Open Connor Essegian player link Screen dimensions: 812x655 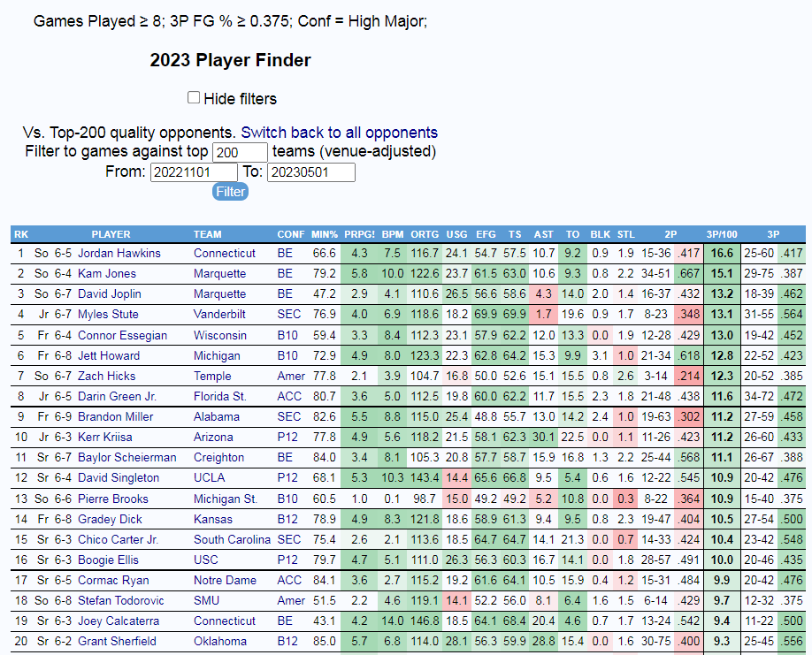coord(122,335)
